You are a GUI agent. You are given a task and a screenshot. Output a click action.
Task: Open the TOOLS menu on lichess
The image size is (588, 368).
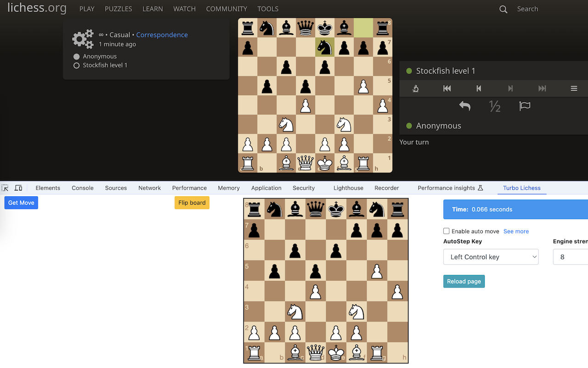(x=267, y=9)
